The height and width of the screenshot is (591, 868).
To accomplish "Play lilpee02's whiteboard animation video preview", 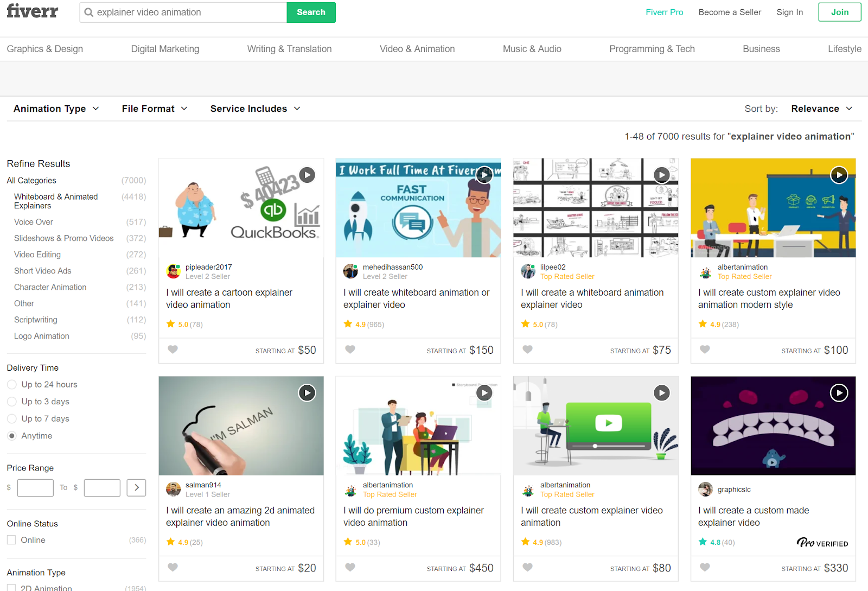I will tap(661, 175).
